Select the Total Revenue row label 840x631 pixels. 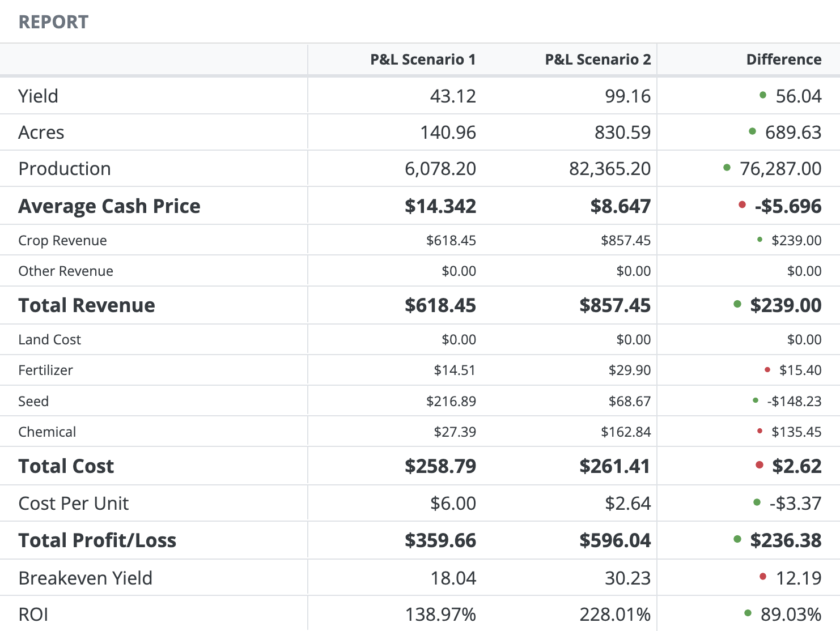click(86, 305)
